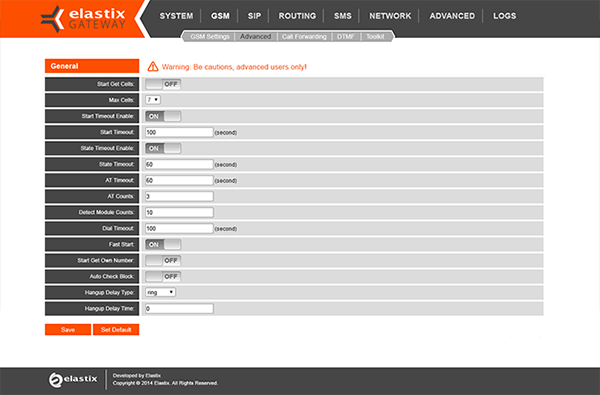Turn off the State Timeout Enable switch
This screenshot has width=600, height=395.
pyautogui.click(x=163, y=149)
